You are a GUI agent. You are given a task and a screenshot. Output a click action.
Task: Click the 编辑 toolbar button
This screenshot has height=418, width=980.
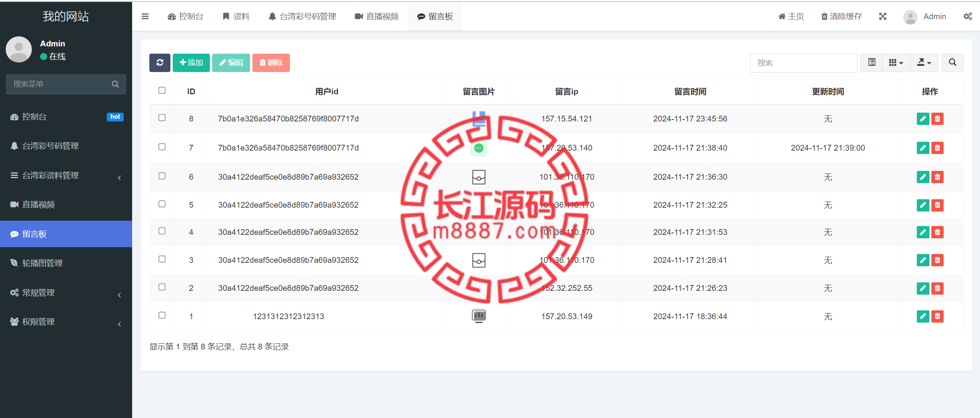pyautogui.click(x=231, y=62)
